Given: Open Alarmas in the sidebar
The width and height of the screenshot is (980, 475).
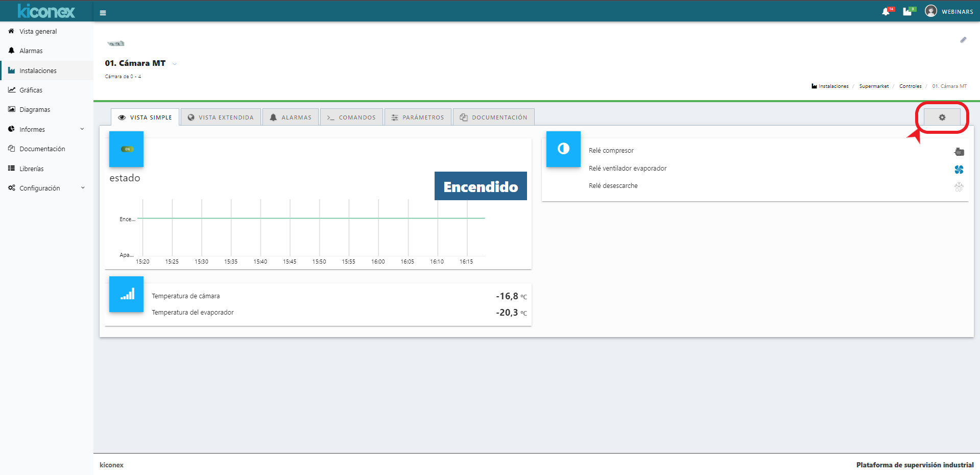Looking at the screenshot, I should pyautogui.click(x=31, y=51).
